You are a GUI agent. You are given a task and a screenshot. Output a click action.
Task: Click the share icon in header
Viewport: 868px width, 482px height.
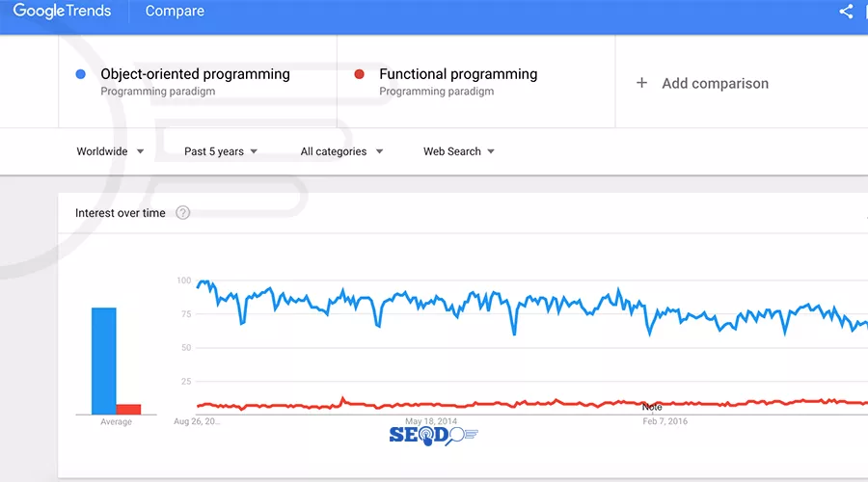point(845,11)
